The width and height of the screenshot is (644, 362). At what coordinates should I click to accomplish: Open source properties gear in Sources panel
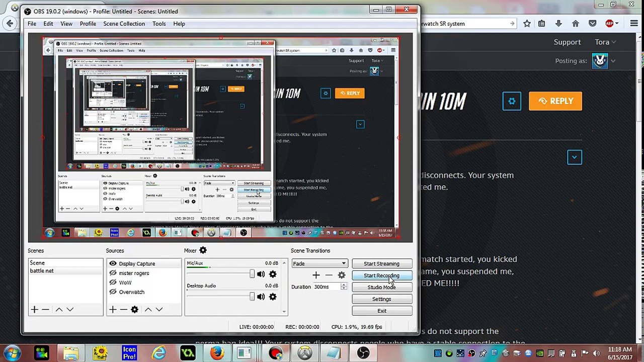coord(134,310)
